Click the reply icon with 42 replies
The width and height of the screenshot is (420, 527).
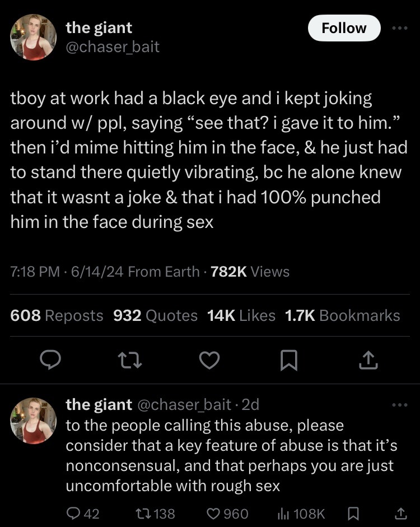point(83,513)
